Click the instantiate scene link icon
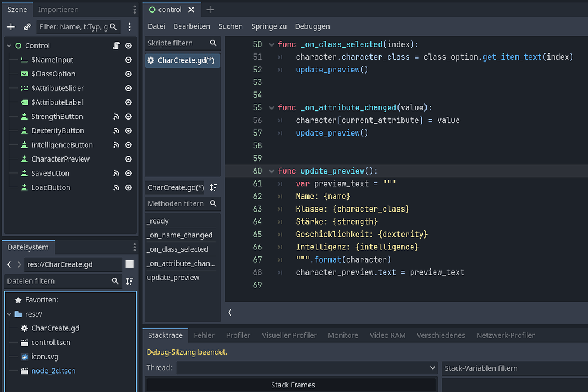Image resolution: width=588 pixels, height=392 pixels. 27,26
